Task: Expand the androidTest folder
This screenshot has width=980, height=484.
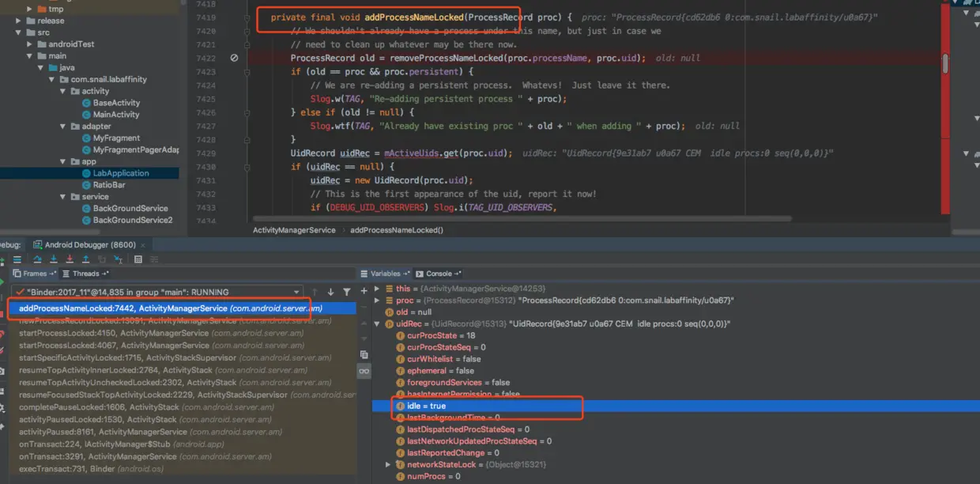Action: [30, 44]
